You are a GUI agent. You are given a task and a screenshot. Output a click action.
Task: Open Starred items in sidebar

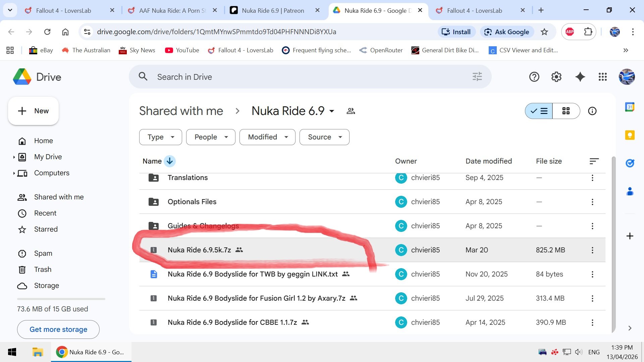(x=38, y=229)
